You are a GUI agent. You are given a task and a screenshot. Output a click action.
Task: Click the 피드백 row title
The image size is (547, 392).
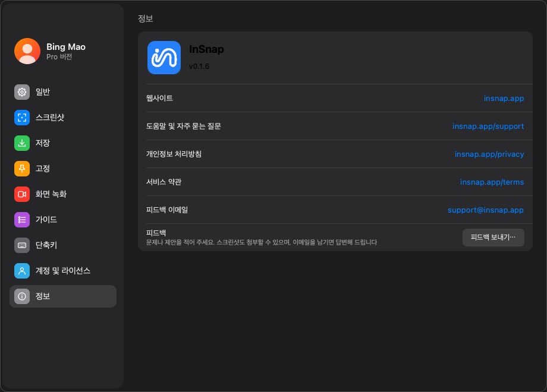tap(156, 233)
